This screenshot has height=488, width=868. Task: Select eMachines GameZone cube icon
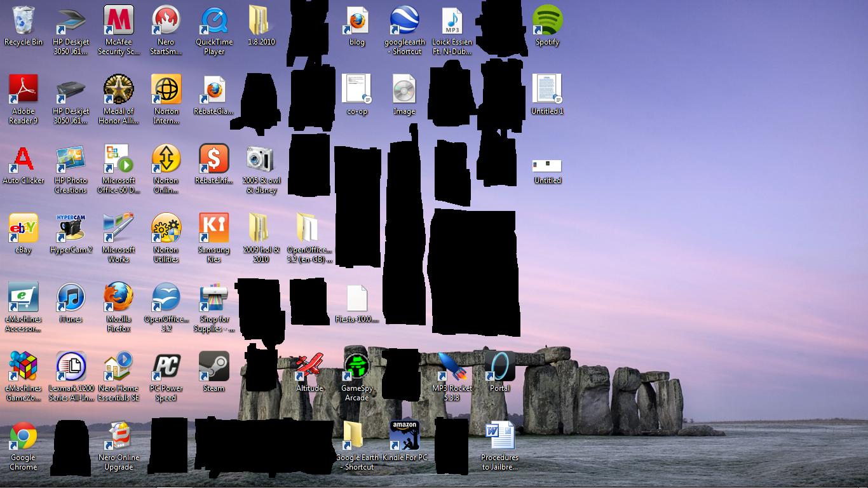coord(24,367)
